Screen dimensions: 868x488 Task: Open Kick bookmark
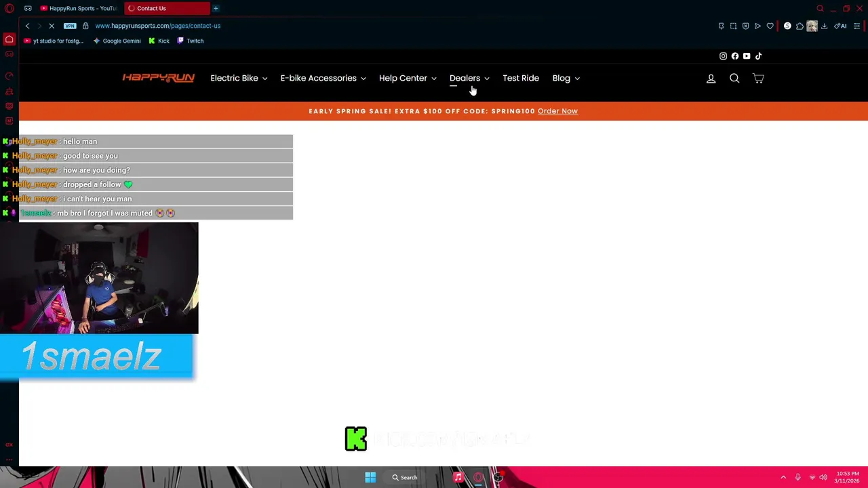[x=159, y=41]
